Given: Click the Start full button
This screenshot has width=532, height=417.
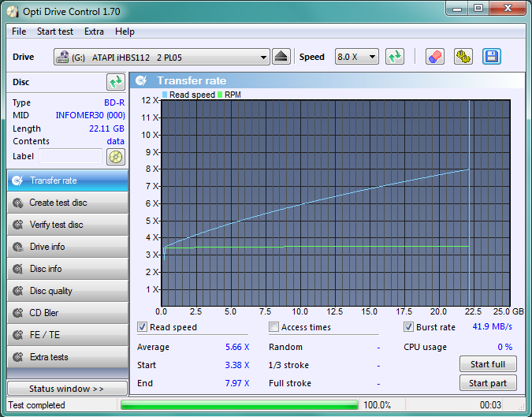Looking at the screenshot, I should click(x=488, y=364).
